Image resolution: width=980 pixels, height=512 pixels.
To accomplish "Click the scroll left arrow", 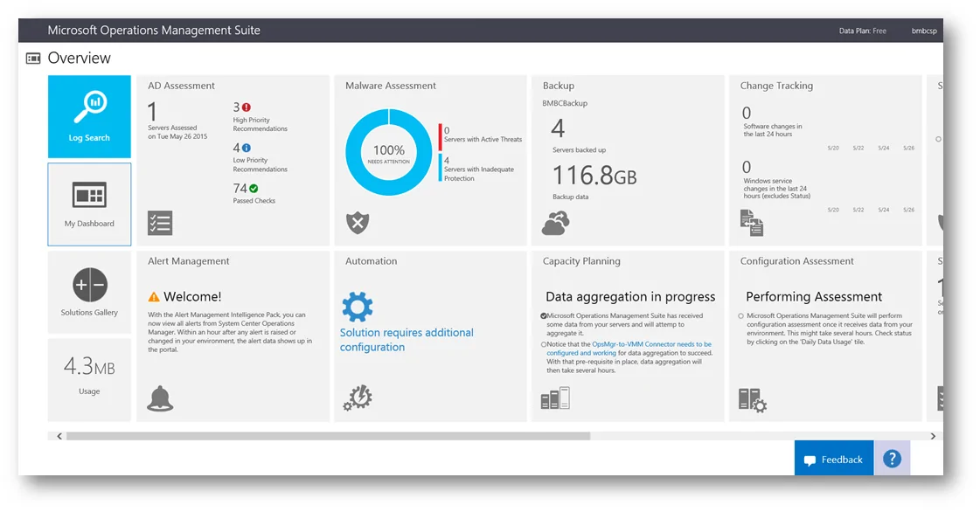I will pos(59,437).
